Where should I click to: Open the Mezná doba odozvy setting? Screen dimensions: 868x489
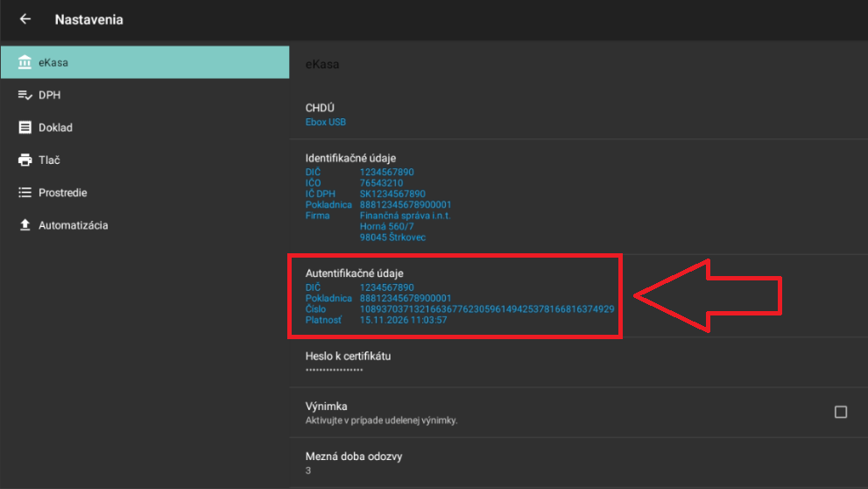(353, 457)
